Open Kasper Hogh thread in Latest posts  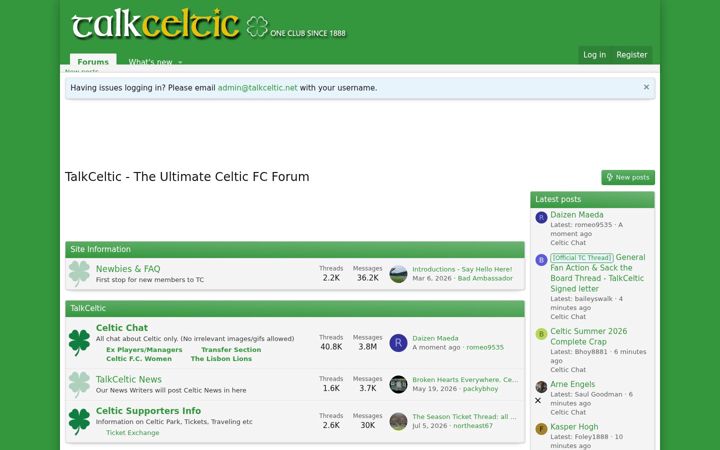(574, 427)
